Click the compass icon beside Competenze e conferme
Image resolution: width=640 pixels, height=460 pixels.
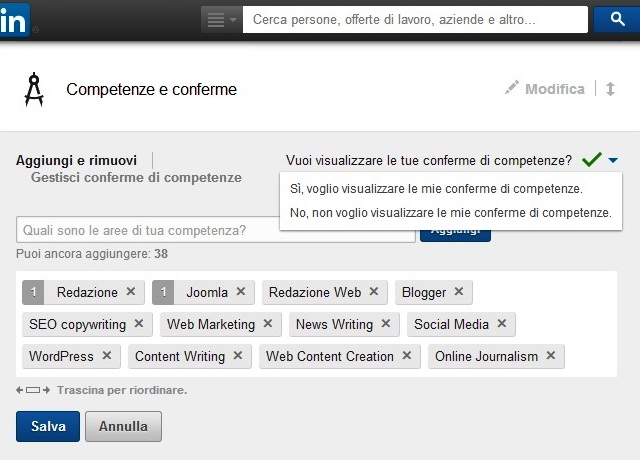[34, 89]
